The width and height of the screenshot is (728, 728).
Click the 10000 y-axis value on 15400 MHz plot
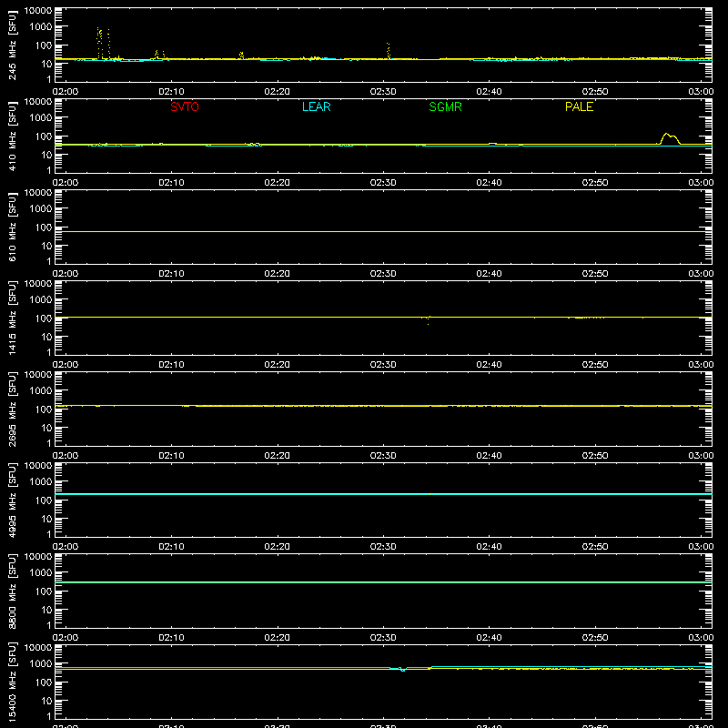tap(38, 648)
